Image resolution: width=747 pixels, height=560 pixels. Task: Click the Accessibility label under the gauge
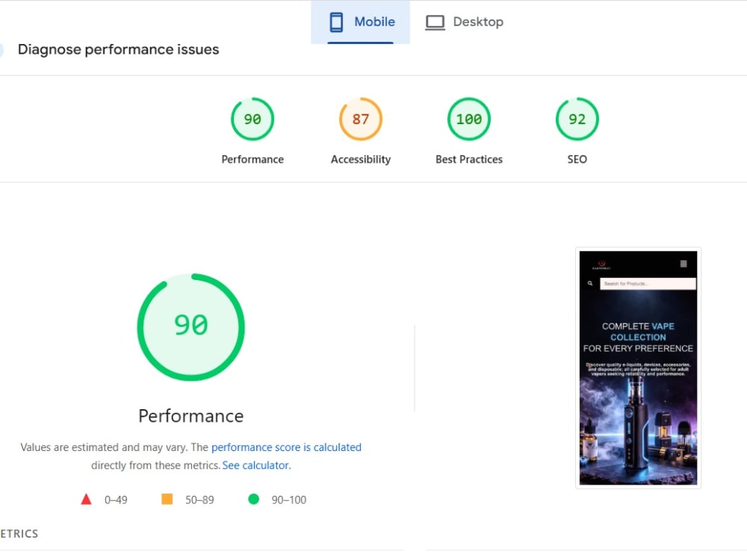361,160
